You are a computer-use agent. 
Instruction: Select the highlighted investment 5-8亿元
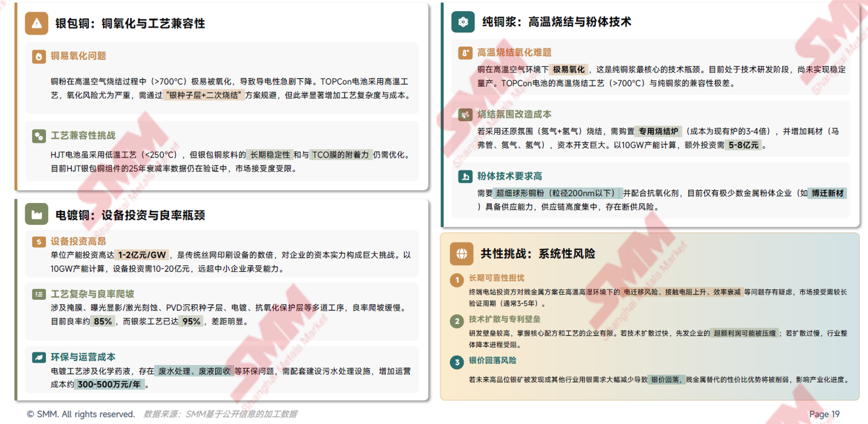(x=743, y=145)
